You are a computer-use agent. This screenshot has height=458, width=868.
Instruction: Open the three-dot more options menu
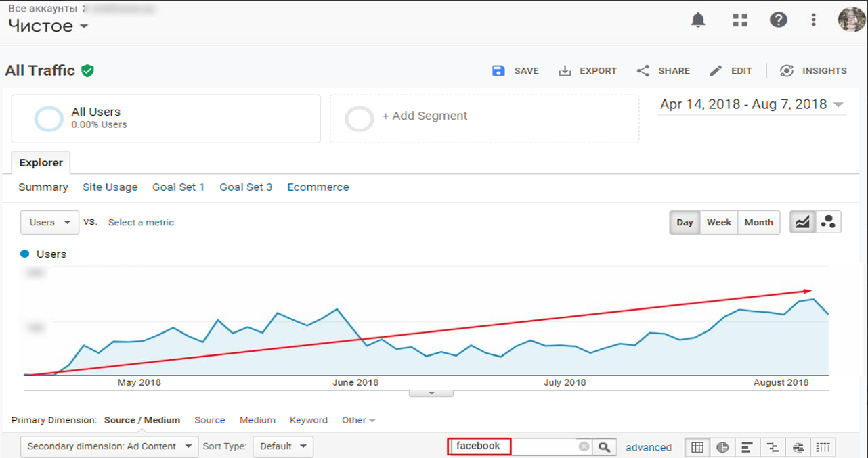[814, 20]
